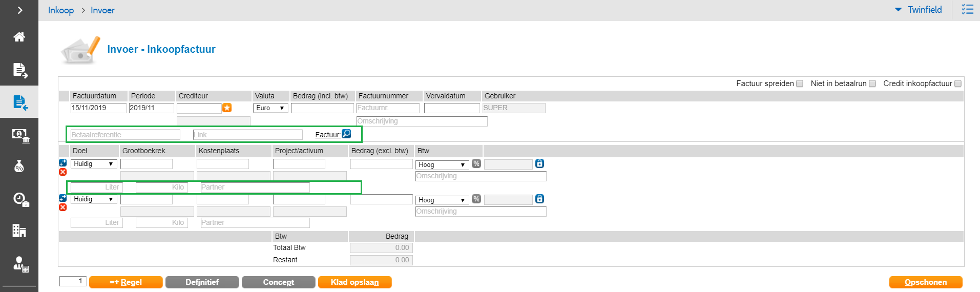The image size is (980, 292).
Task: Click the Factuurnummer input field
Action: coord(388,108)
